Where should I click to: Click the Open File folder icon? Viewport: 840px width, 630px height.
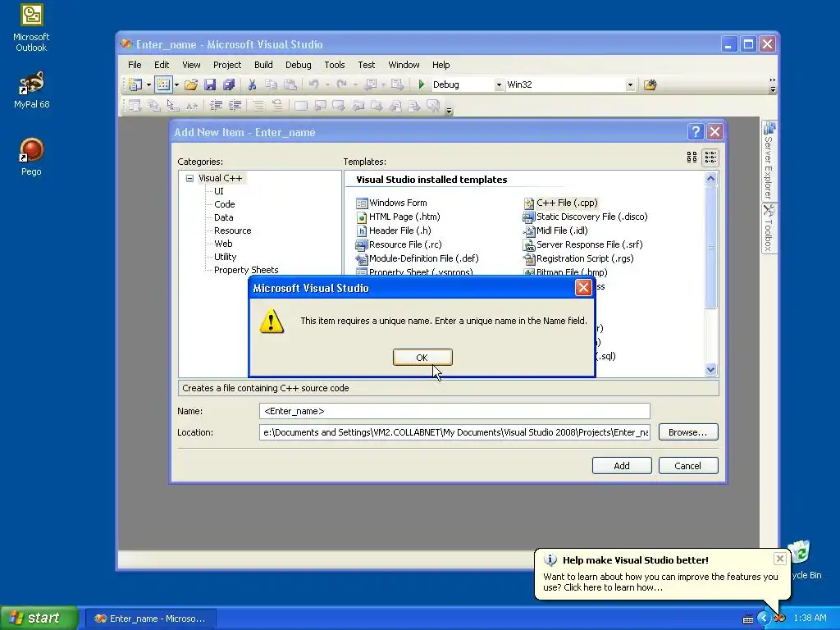[190, 84]
